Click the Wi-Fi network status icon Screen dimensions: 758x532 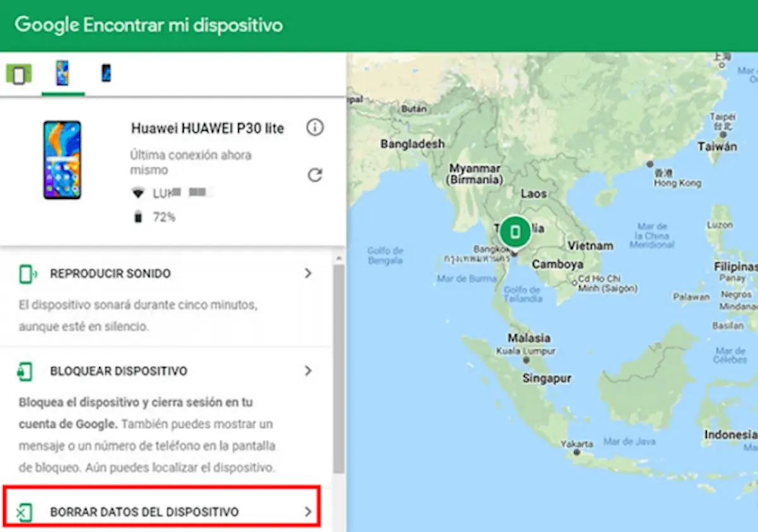tap(138, 193)
